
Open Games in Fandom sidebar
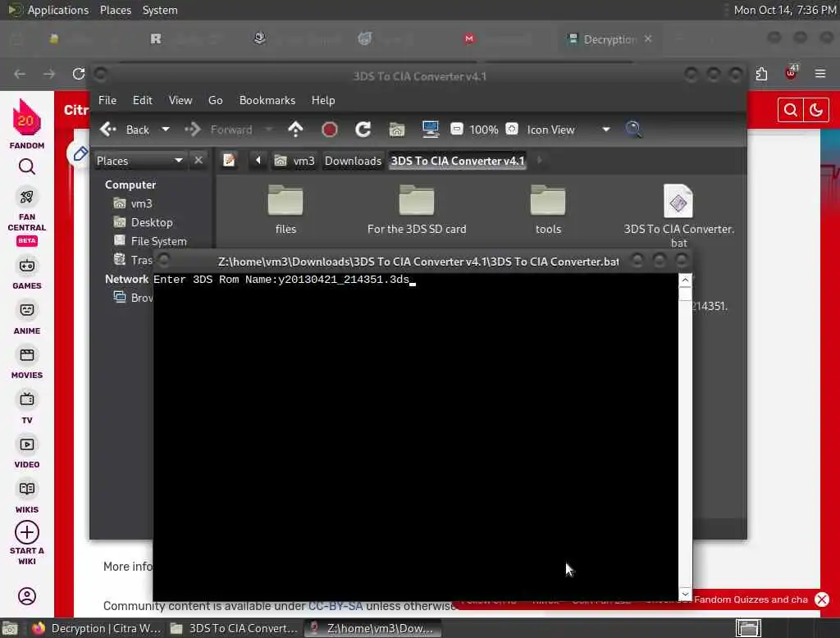tap(27, 274)
